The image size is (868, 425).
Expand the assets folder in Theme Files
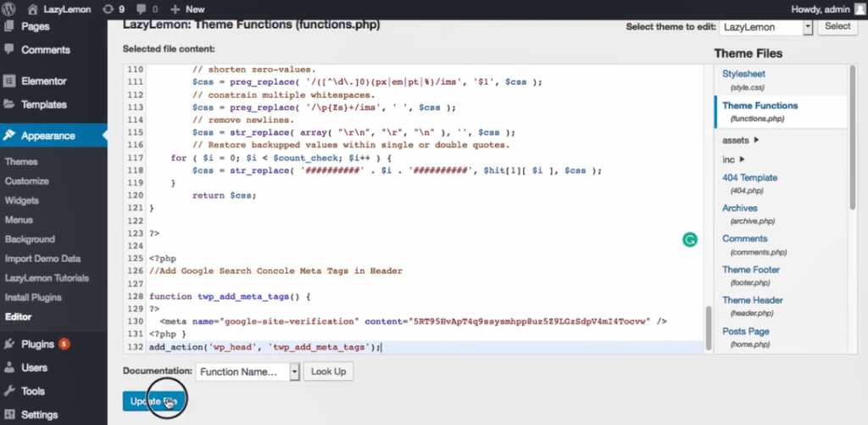[x=740, y=140]
